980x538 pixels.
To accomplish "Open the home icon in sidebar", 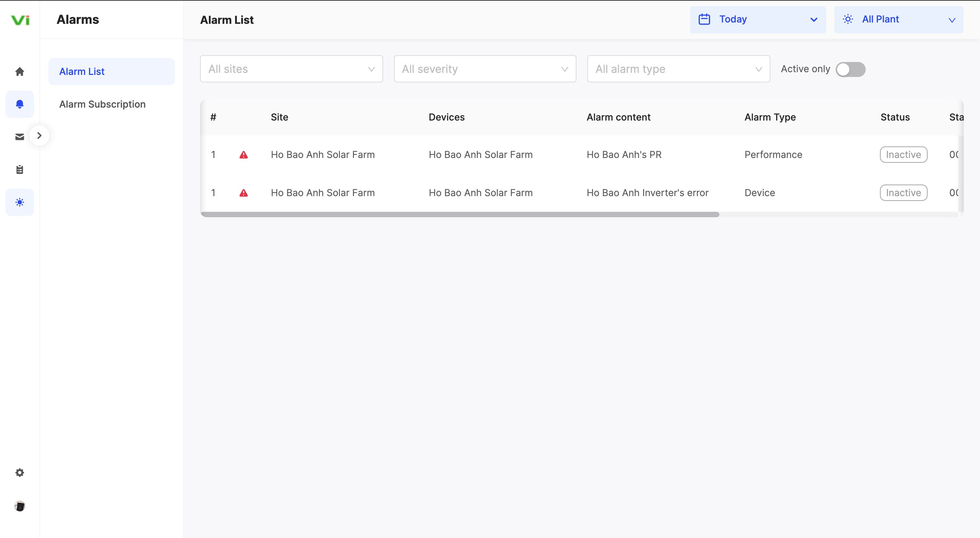I will pos(20,72).
